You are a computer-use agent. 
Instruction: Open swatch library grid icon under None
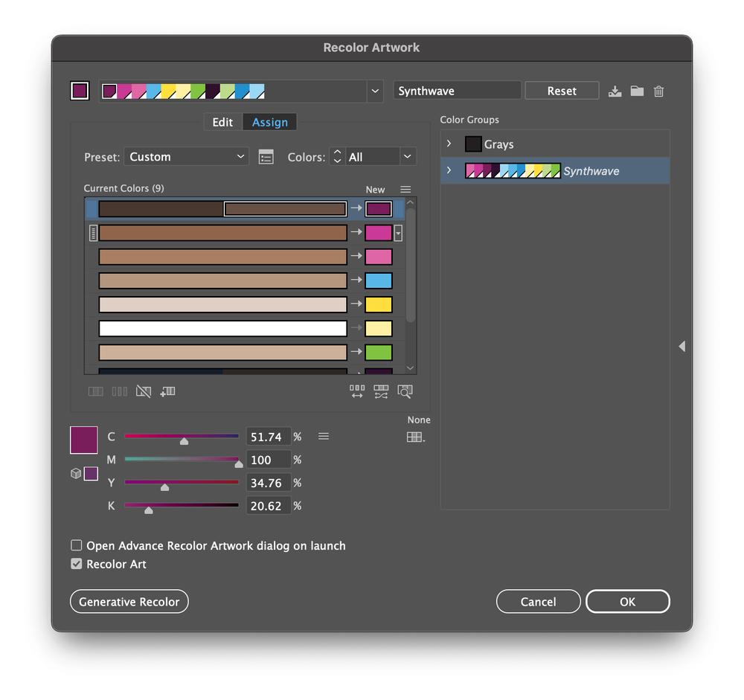point(416,437)
